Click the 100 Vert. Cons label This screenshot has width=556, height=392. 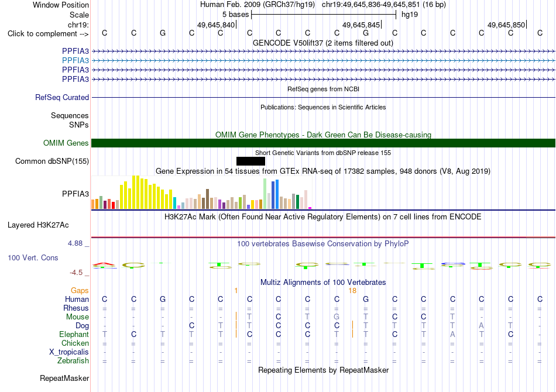pos(33,258)
